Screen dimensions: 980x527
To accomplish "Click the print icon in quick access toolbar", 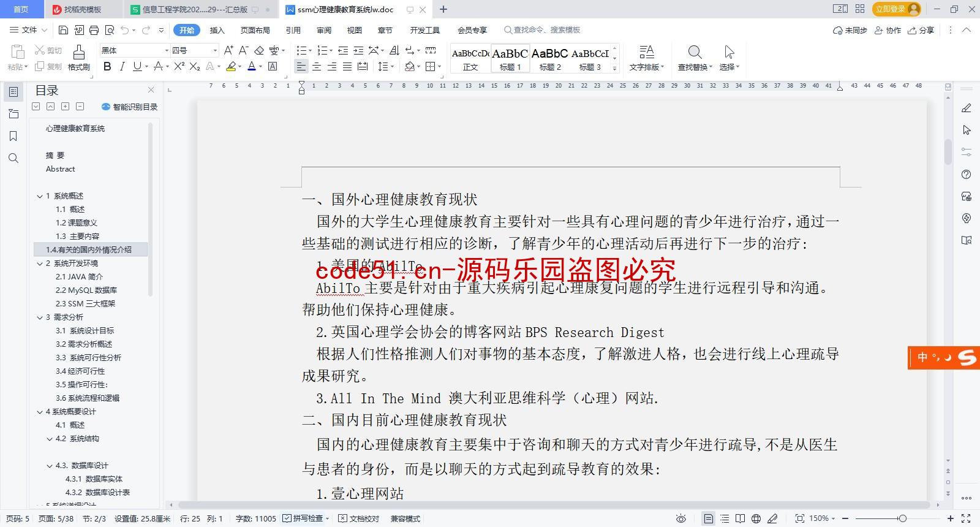I will pyautogui.click(x=94, y=30).
